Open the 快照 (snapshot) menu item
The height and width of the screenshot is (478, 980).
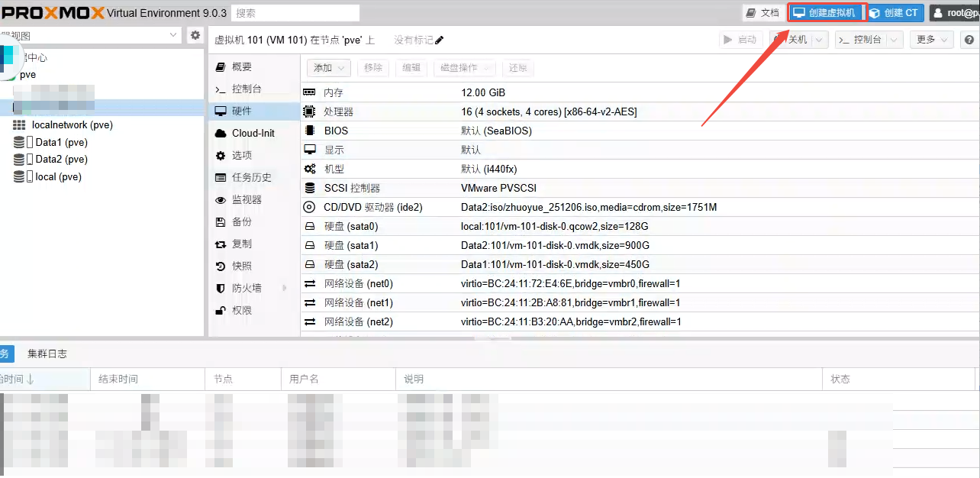(x=242, y=266)
